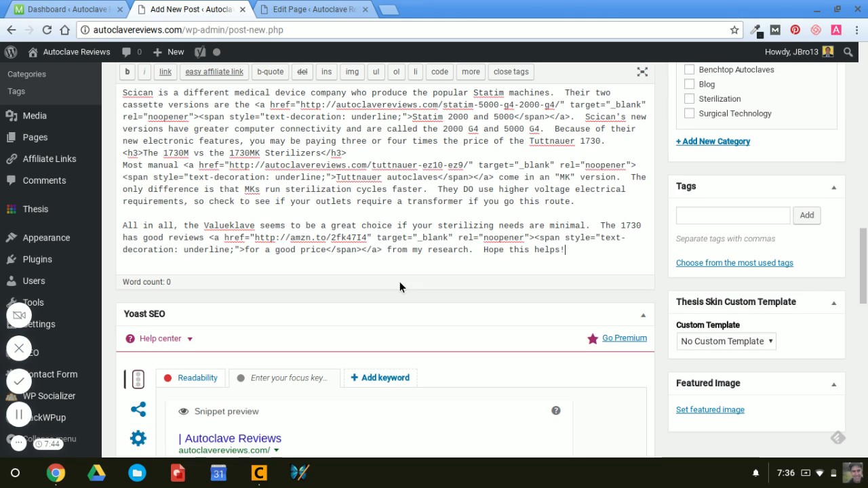Collapse the Tags panel
Viewport: 868px width, 488px height.
833,187
